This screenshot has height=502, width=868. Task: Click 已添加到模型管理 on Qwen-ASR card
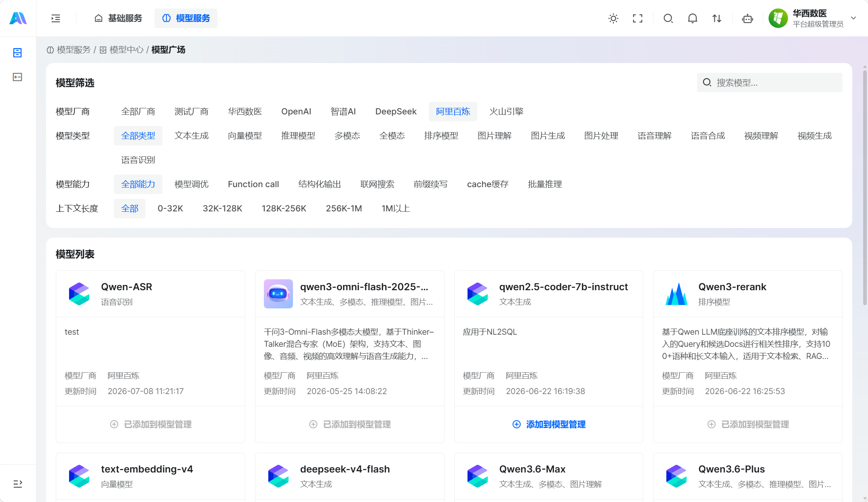click(x=151, y=424)
